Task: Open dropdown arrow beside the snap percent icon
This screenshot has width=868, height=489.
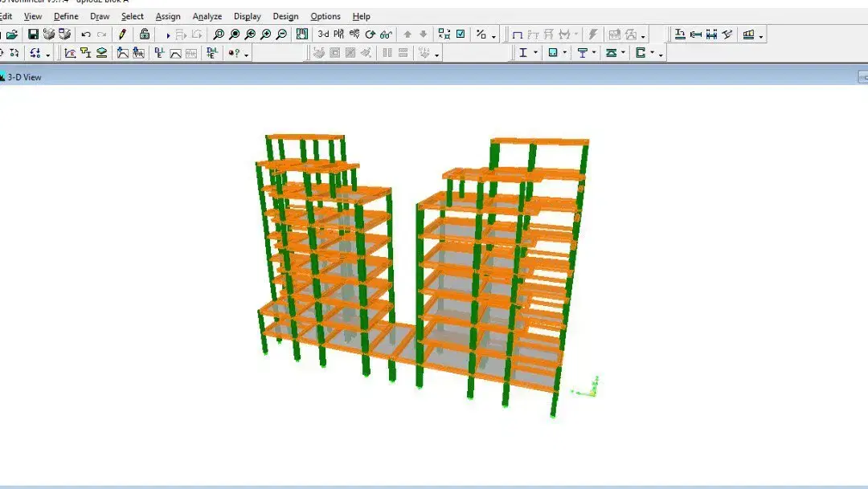Action: (x=493, y=36)
